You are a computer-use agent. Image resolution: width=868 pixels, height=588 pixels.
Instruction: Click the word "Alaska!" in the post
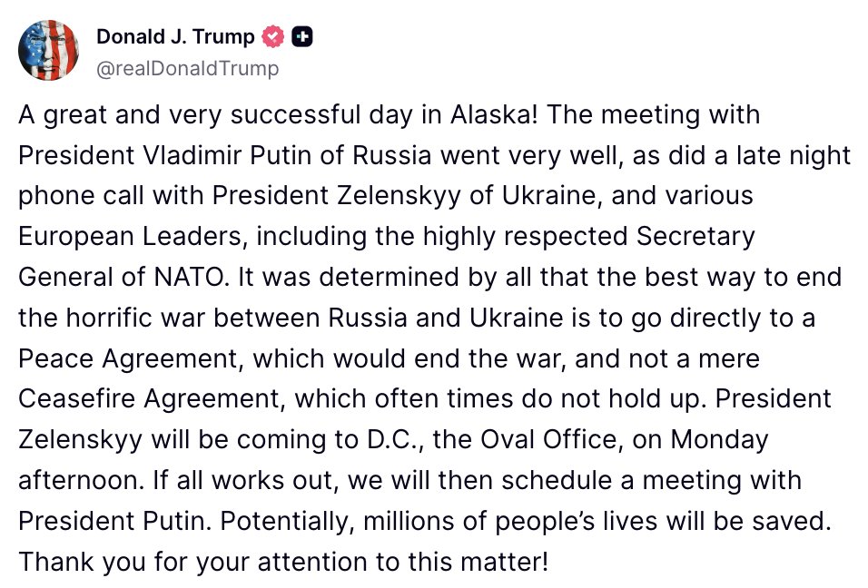pos(493,114)
